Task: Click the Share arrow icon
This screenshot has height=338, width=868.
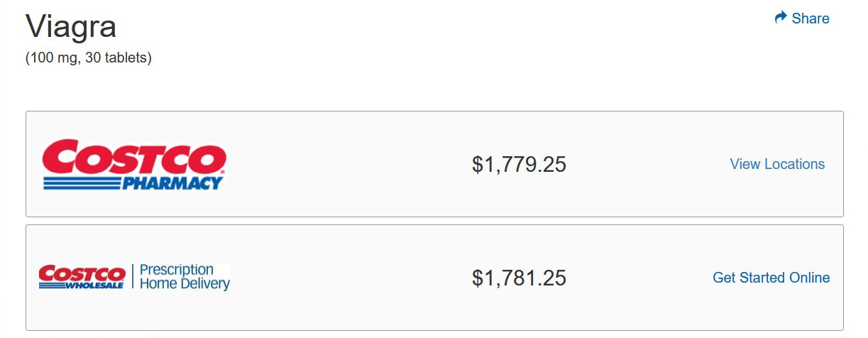Action: click(781, 18)
